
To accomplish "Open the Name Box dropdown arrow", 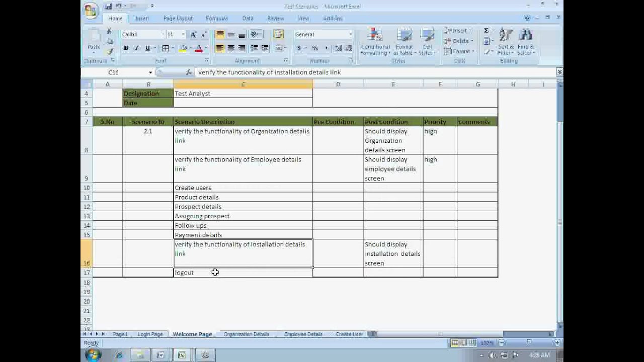I will tap(150, 72).
